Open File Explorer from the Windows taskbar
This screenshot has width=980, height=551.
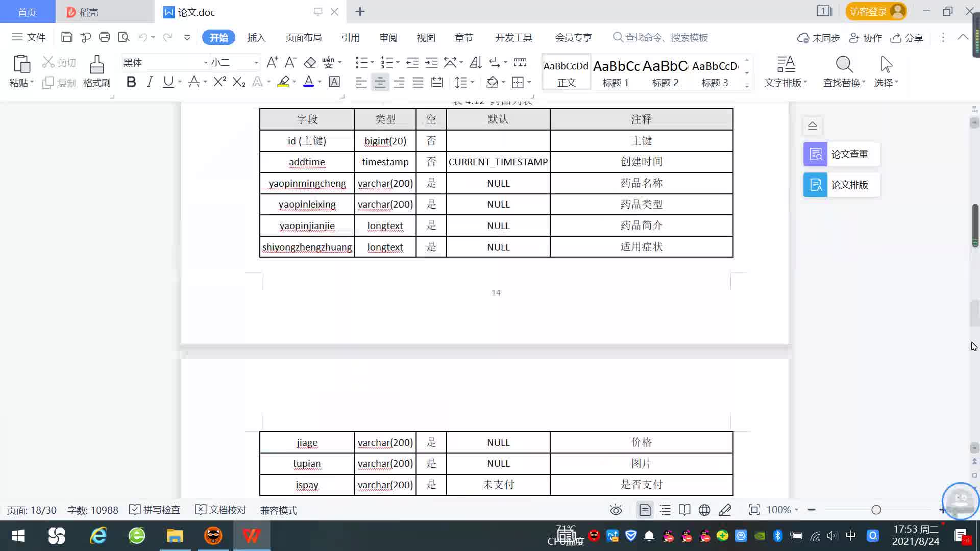coord(175,536)
